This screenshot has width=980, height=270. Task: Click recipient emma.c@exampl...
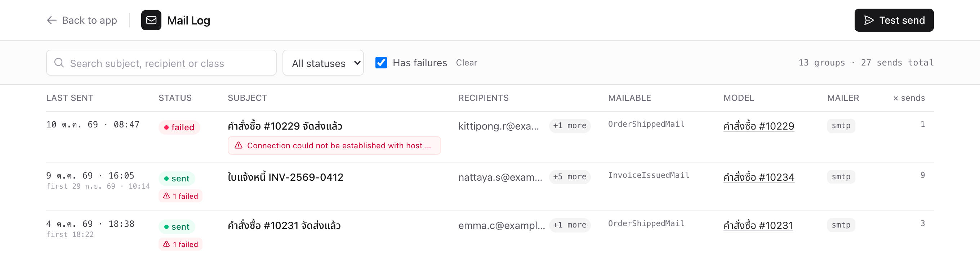coord(502,225)
